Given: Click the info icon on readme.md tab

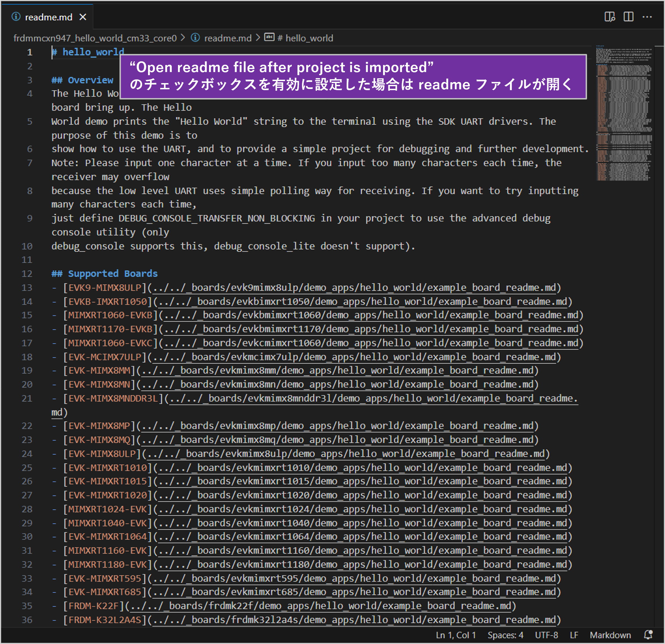Looking at the screenshot, I should [16, 17].
